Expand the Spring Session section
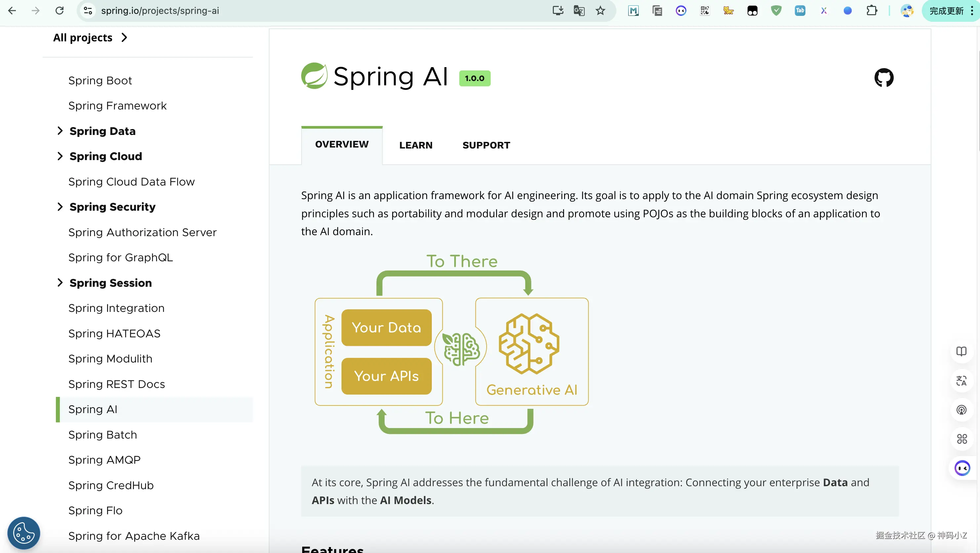The width and height of the screenshot is (980, 553). pyautogui.click(x=60, y=282)
